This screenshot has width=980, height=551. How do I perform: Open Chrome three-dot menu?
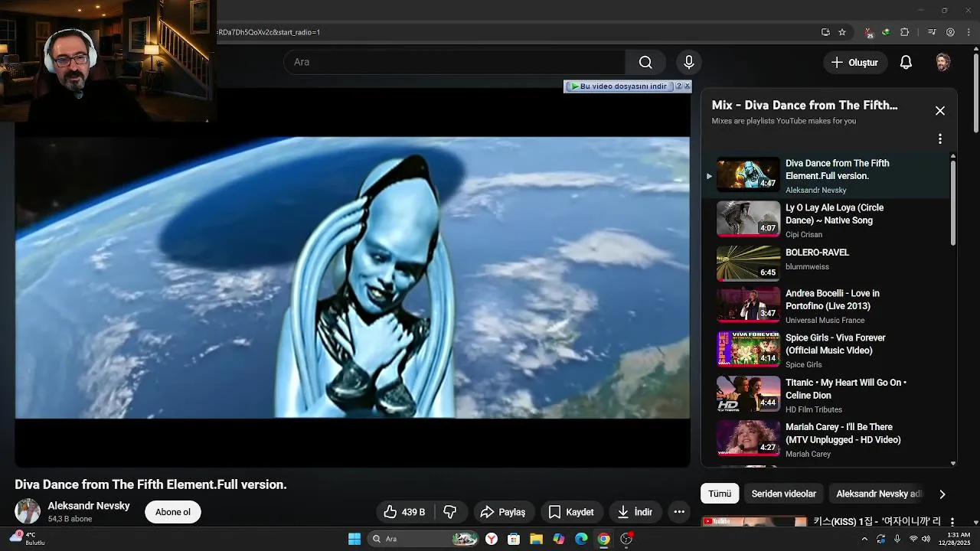968,32
